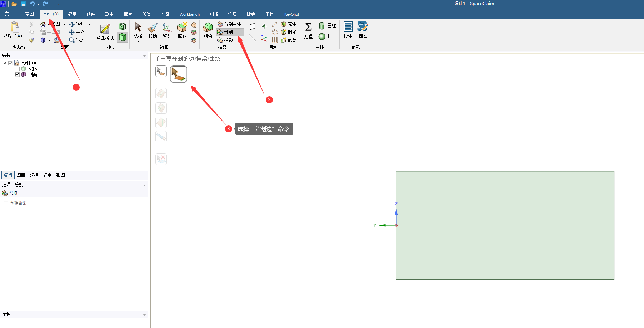Image resolution: width=644 pixels, height=328 pixels.
Task: Switch to the 图层 panel tab
Action: (x=21, y=175)
